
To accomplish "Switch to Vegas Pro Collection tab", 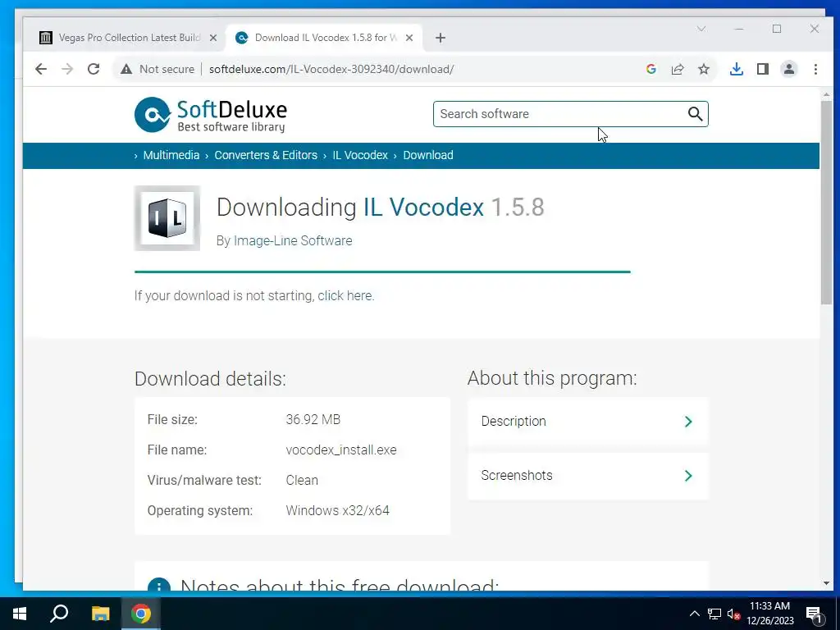I will [129, 38].
